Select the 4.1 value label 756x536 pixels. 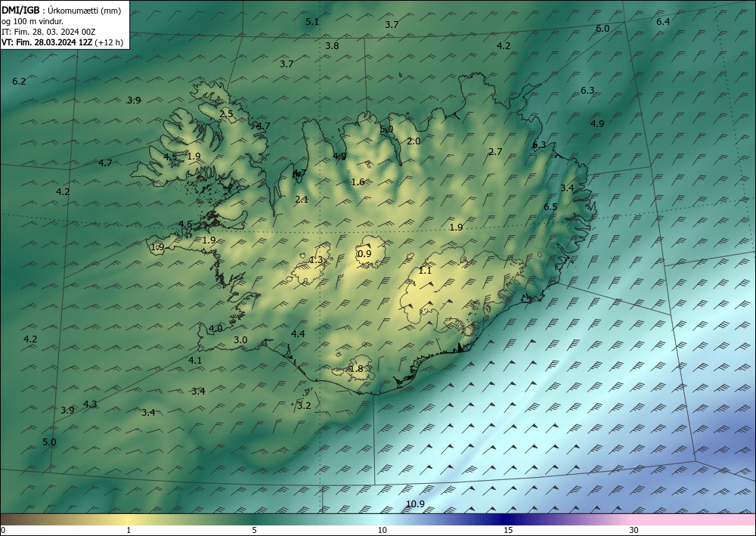[x=195, y=361]
